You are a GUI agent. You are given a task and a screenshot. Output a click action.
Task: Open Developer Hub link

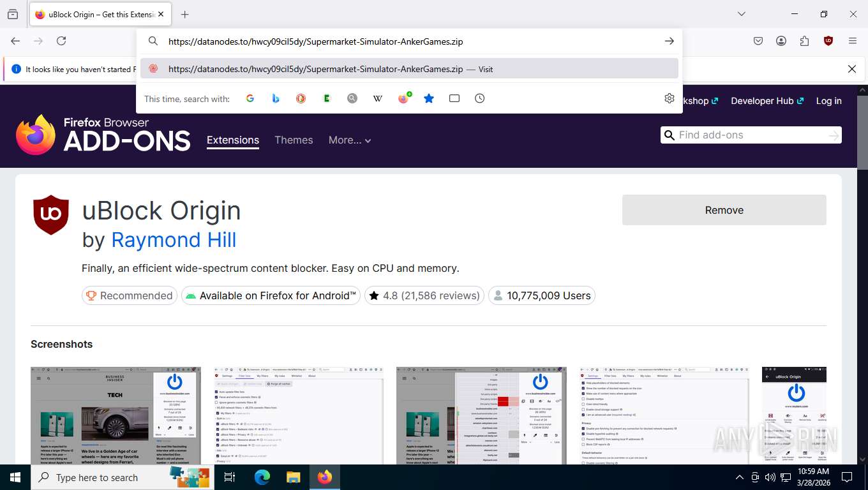[x=767, y=101]
